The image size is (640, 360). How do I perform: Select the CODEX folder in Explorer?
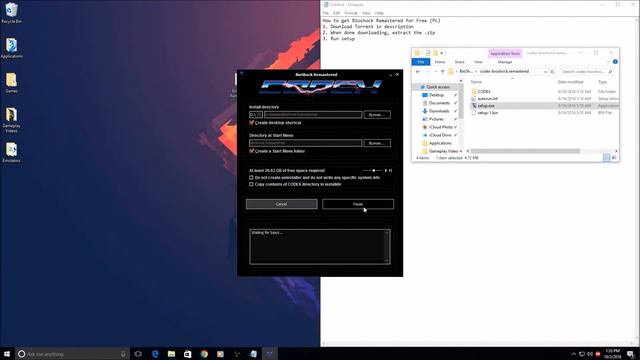coord(484,92)
